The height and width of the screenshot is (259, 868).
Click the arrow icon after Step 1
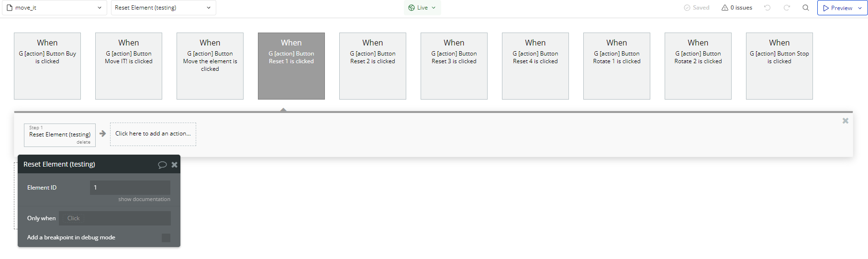click(x=102, y=134)
